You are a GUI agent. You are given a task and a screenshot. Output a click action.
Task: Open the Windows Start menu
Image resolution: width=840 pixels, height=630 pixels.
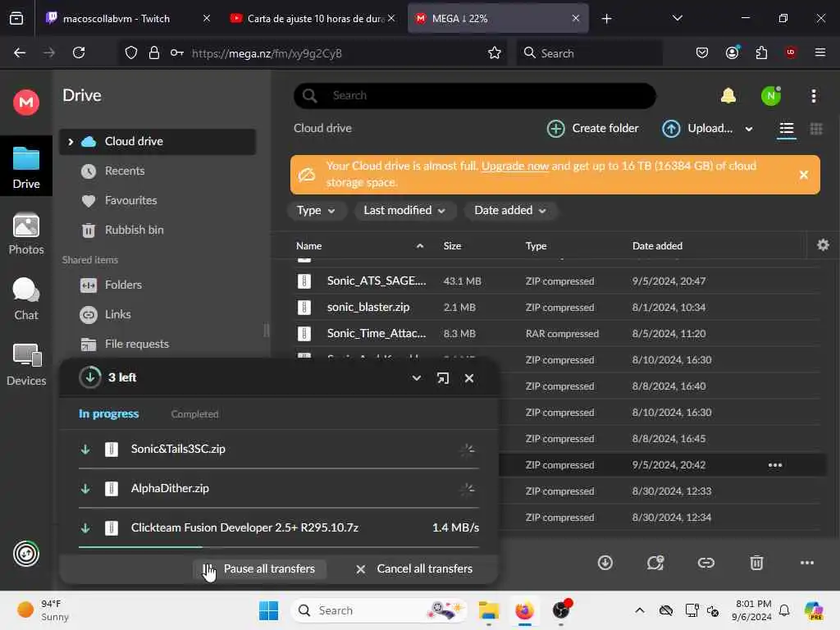(x=268, y=610)
